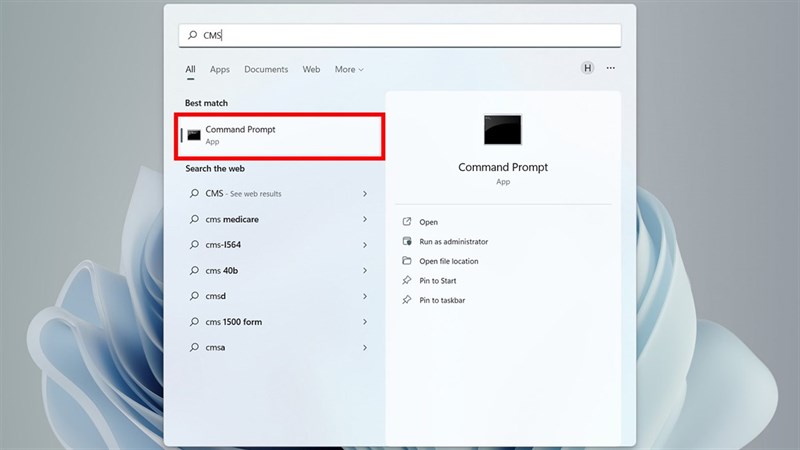Expand the cms medicare suggestion arrow

364,219
